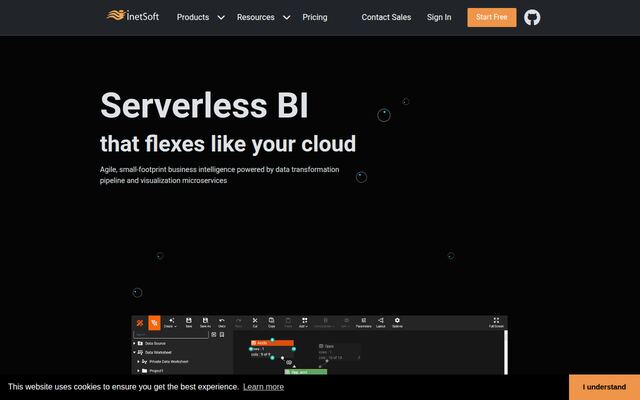Click the Save icon in demo toolbar
The width and height of the screenshot is (640, 400).
click(x=189, y=322)
